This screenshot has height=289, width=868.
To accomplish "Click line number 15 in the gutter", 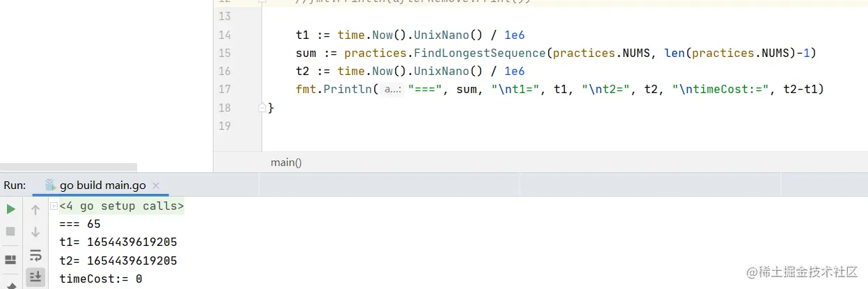I will [x=225, y=53].
